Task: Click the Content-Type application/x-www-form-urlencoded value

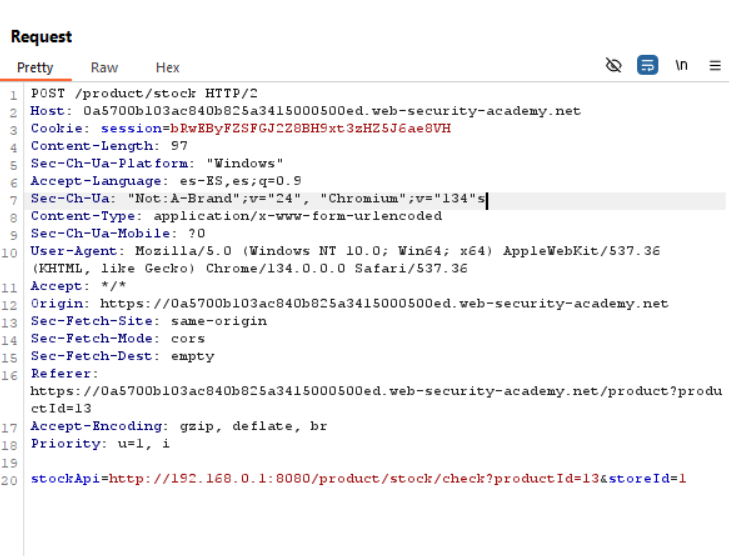Action: [x=284, y=216]
